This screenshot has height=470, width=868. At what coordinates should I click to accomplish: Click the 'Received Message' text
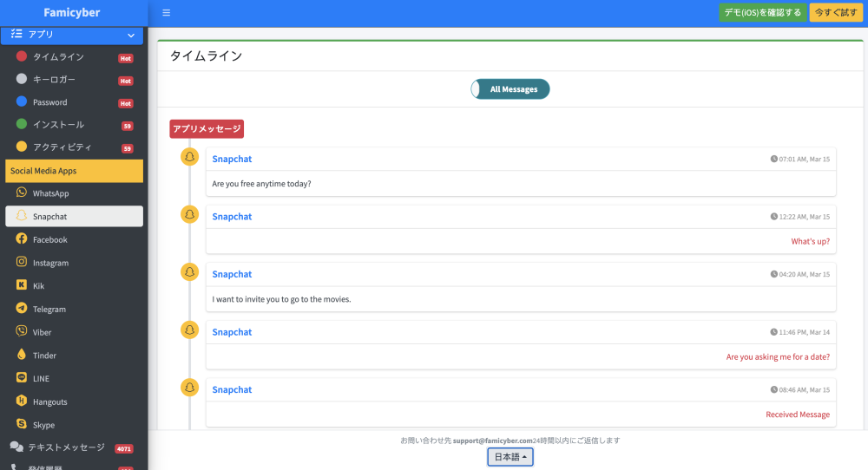[x=798, y=415]
